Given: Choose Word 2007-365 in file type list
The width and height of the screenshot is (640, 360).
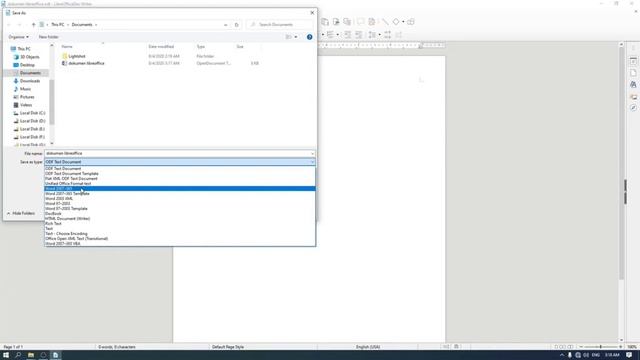Looking at the screenshot, I should click(180, 189).
